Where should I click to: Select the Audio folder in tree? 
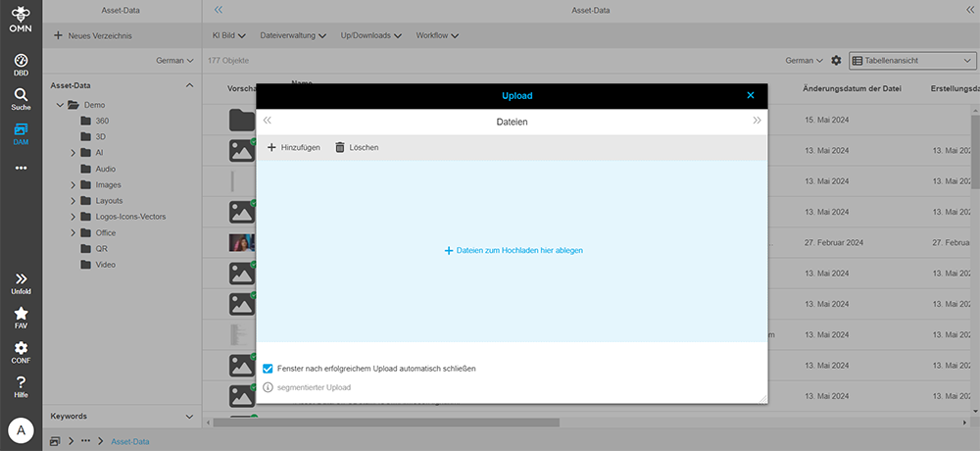[105, 169]
